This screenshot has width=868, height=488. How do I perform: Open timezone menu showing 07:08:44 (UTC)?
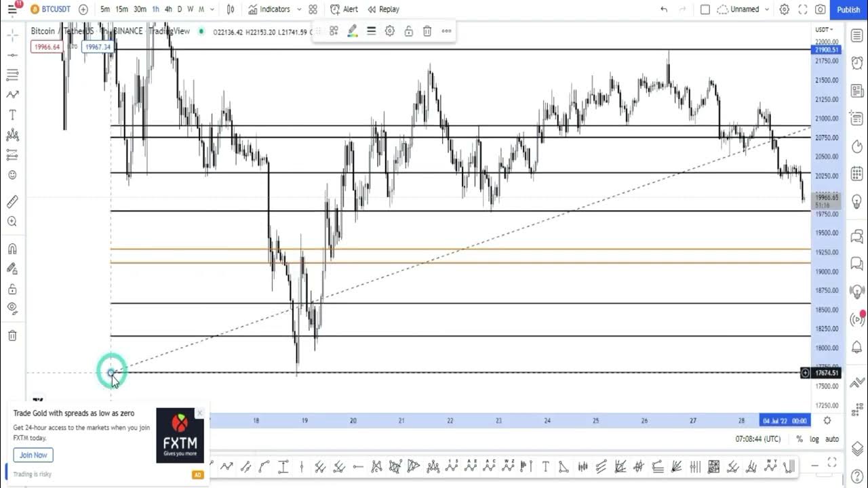[x=757, y=439]
